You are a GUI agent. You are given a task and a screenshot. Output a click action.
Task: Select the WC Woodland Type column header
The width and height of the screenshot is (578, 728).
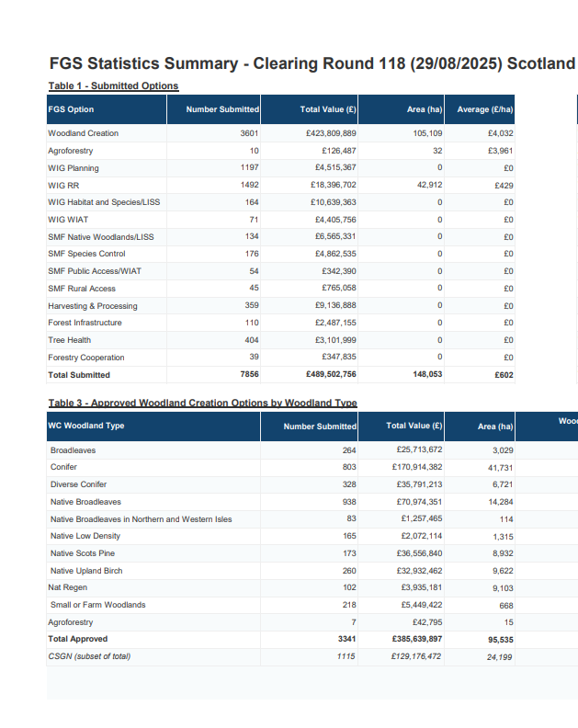(x=85, y=426)
